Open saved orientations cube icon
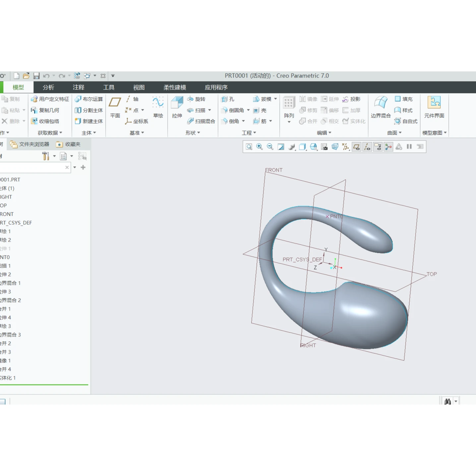This screenshot has width=476, height=476. 313,147
